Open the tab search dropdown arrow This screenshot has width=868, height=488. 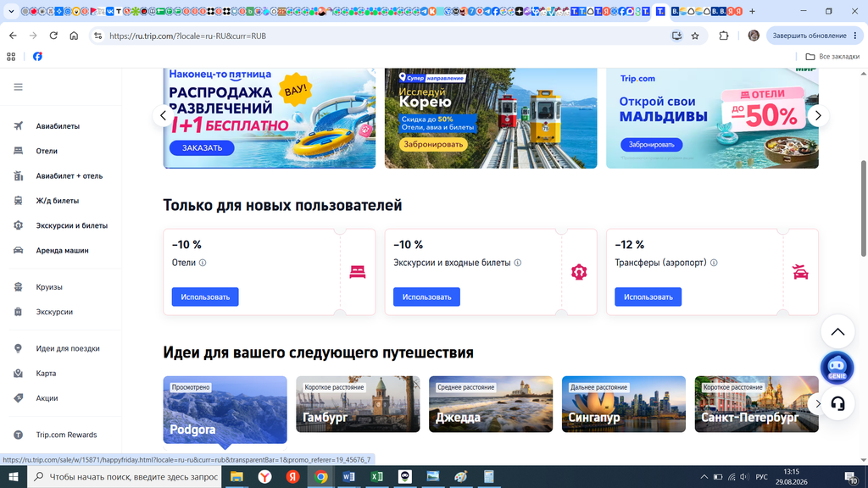pos(11,11)
